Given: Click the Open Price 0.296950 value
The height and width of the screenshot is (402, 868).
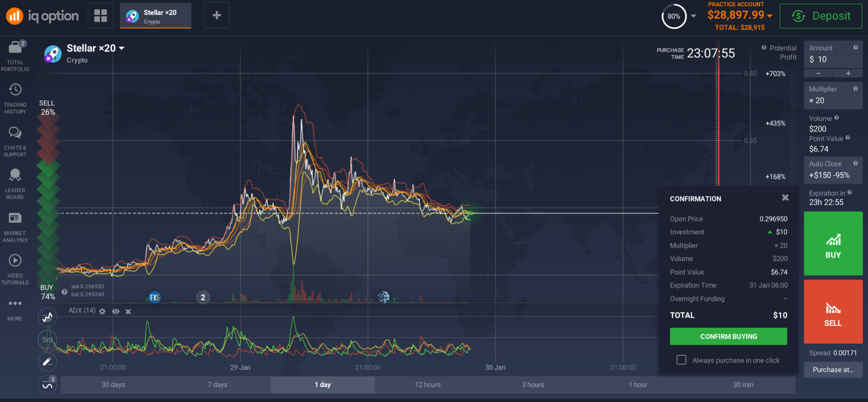Looking at the screenshot, I should (x=773, y=219).
